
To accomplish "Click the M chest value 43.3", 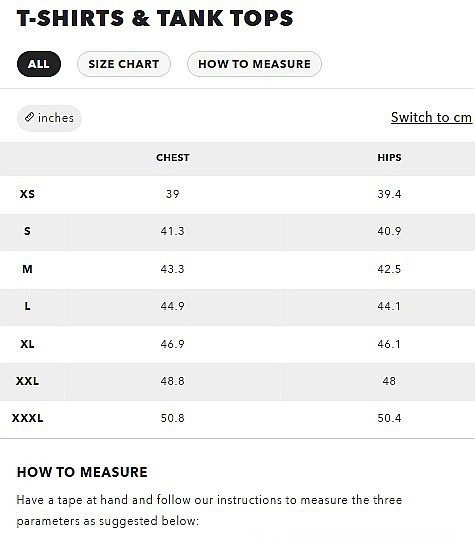I will click(x=173, y=269).
